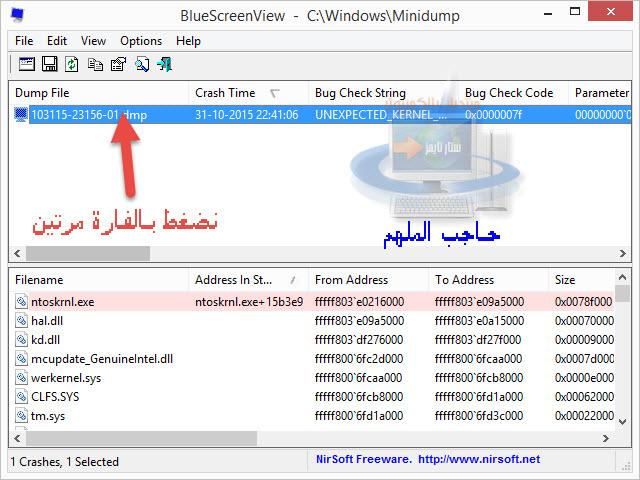Click the lower pane horizontal scrollbar right arrow
Screen dimensions: 640x480
pos(606,438)
